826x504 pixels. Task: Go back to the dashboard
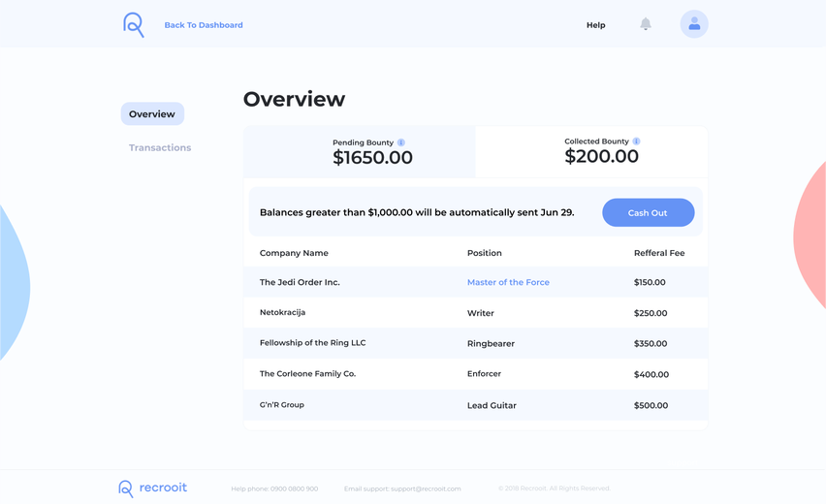point(204,25)
